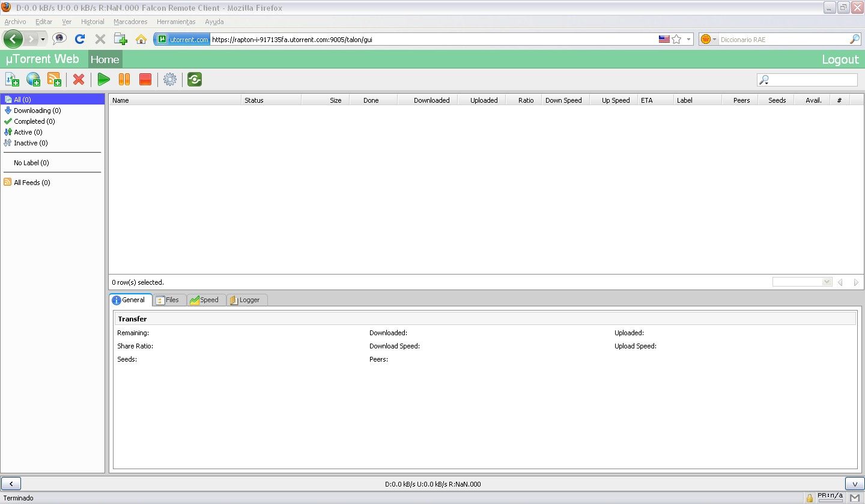Open the Herramientas menu
This screenshot has width=865, height=504.
pos(176,22)
